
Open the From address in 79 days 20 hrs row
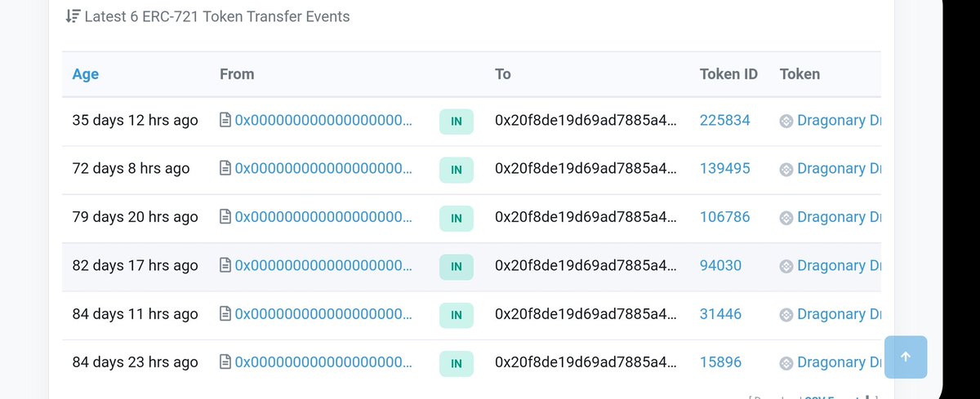pyautogui.click(x=323, y=217)
